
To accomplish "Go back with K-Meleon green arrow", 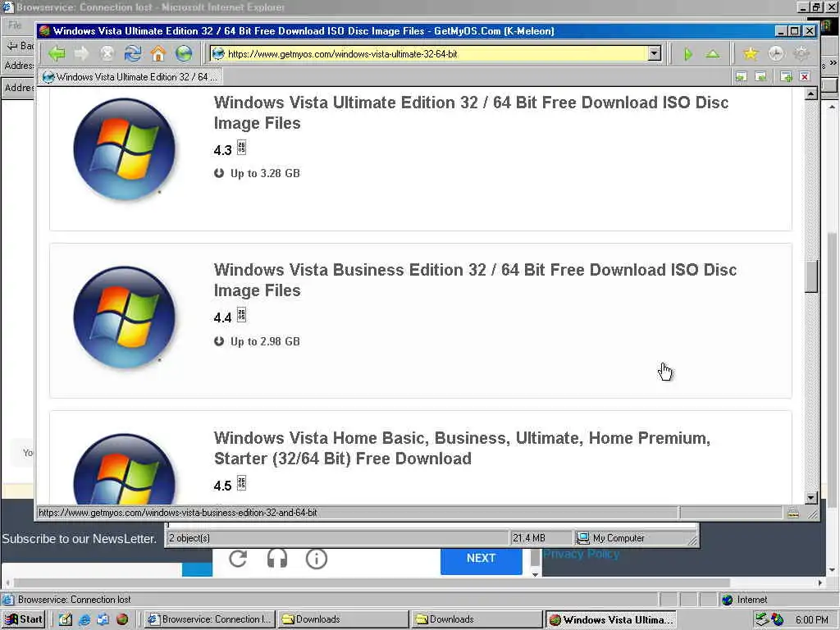I will (x=57, y=53).
